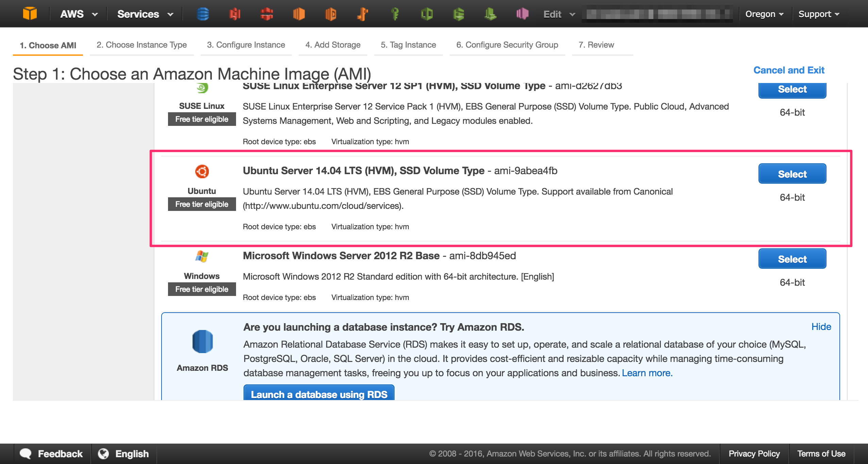Open the blue DynamoDB database shortcut icon
The width and height of the screenshot is (868, 464).
pyautogui.click(x=203, y=14)
